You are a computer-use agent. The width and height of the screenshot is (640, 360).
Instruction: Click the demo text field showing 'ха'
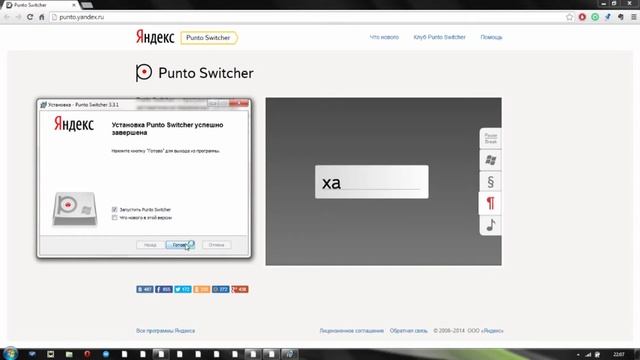[372, 182]
